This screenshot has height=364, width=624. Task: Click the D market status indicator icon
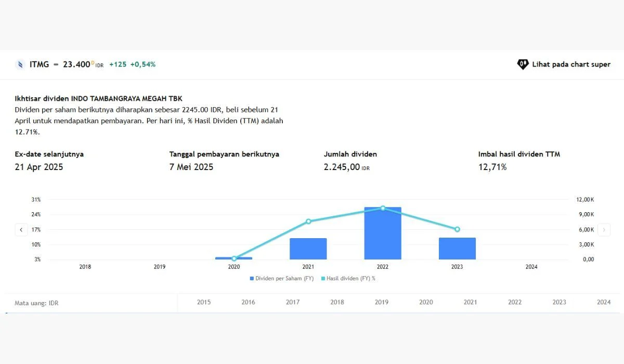coord(92,62)
